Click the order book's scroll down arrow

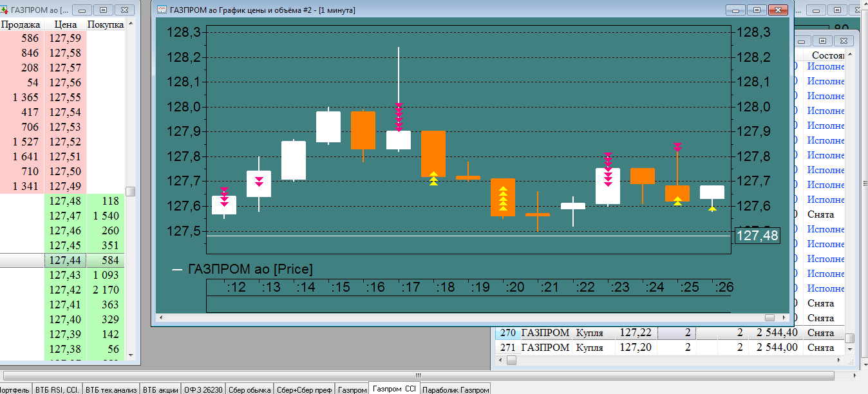coord(131,354)
